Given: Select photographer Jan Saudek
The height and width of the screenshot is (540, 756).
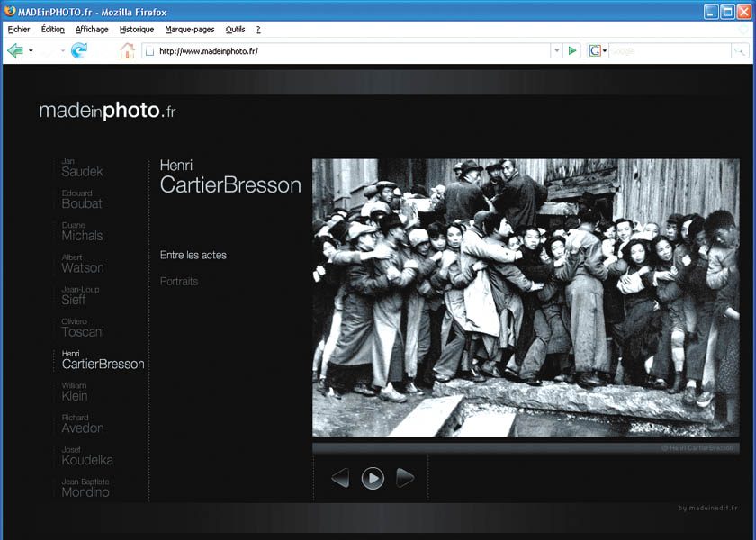Looking at the screenshot, I should pyautogui.click(x=82, y=167).
